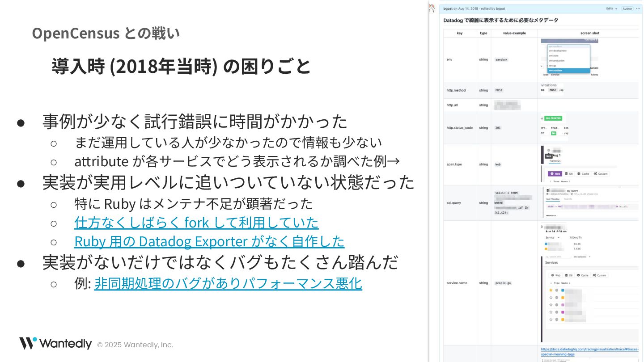Select the Web filter under Services
Screen dimensions: 644x362
point(555,275)
